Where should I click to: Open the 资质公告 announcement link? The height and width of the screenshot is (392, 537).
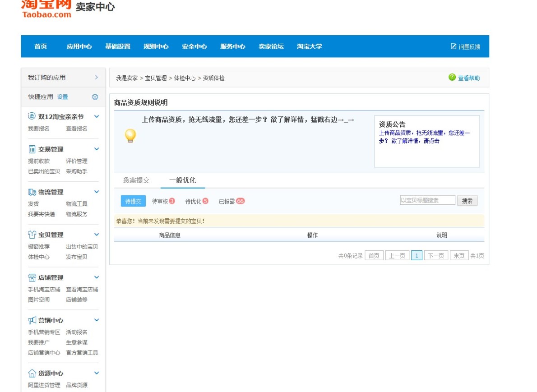tap(424, 137)
